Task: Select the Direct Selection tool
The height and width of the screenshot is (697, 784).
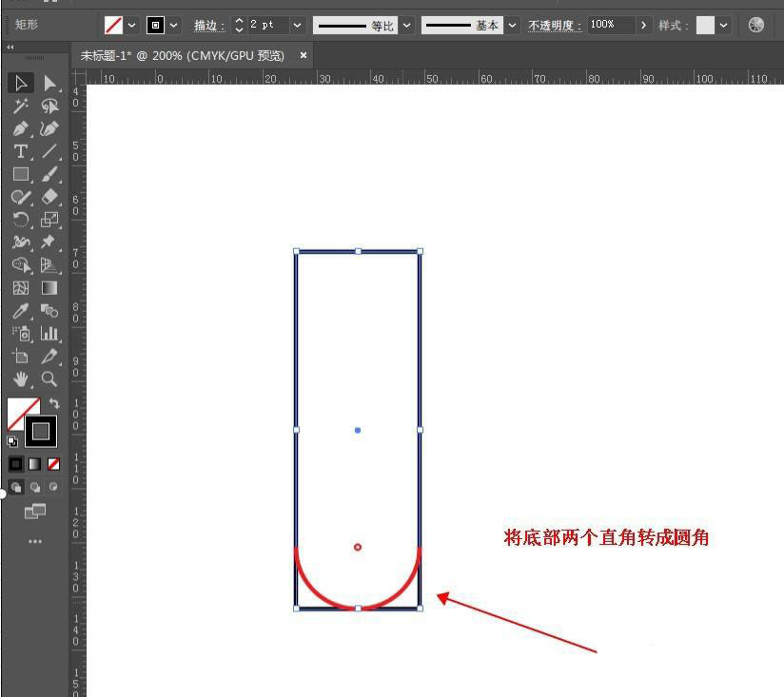Action: [49, 83]
